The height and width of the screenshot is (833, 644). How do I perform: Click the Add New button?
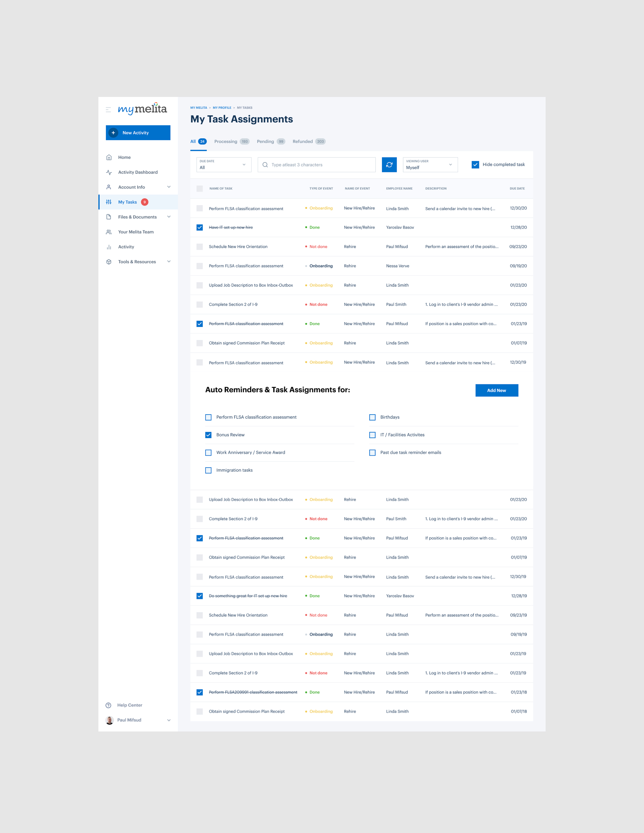point(496,390)
